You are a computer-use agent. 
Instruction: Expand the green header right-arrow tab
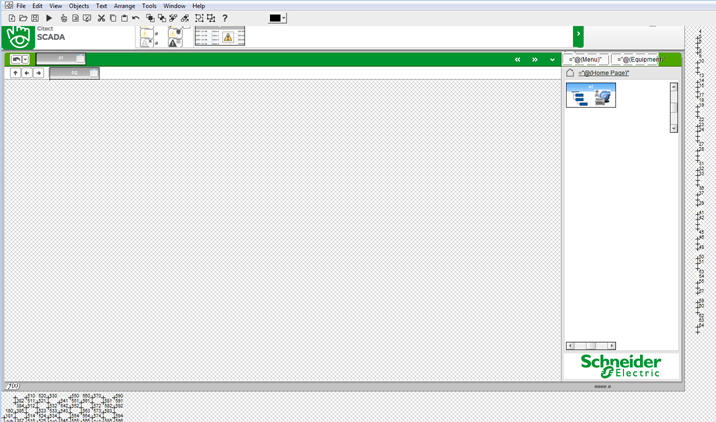pyautogui.click(x=578, y=35)
